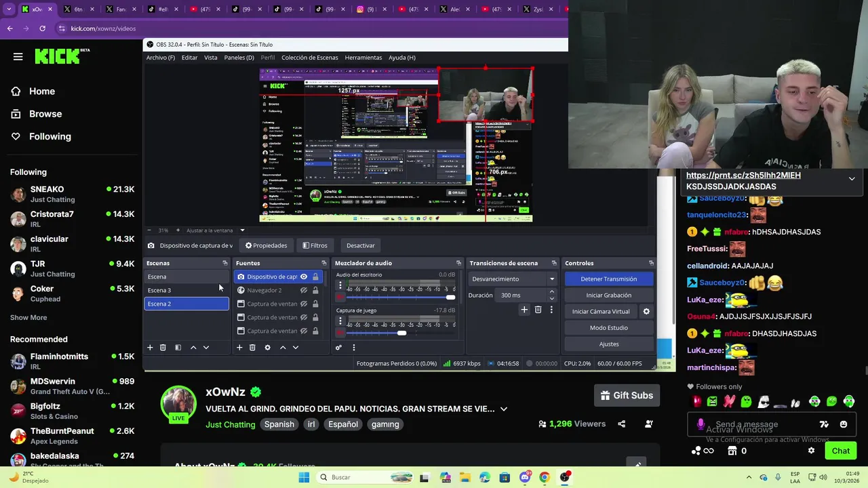Viewport: 868px width, 488px height.
Task: Open OBS Herramientas menu
Action: tap(363, 58)
